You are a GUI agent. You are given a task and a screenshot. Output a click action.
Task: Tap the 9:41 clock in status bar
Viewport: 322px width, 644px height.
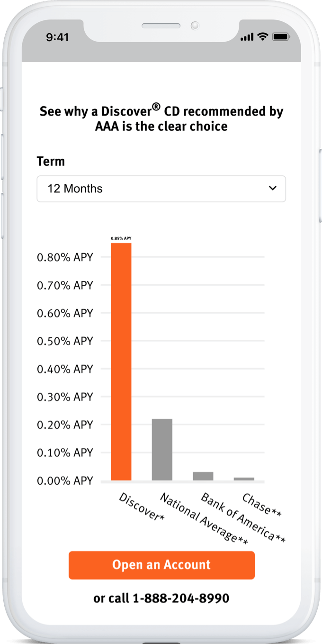click(x=57, y=37)
